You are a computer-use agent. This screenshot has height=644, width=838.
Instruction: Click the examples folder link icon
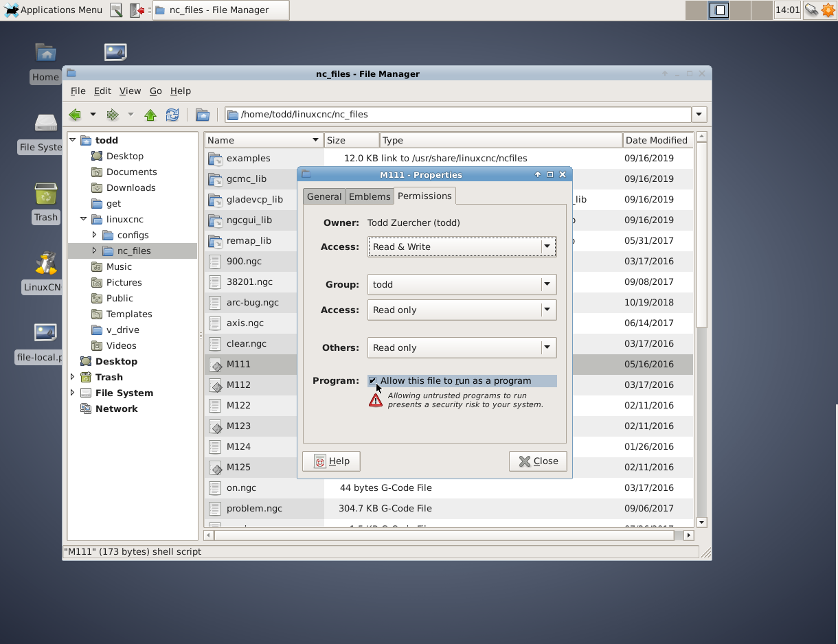point(216,159)
